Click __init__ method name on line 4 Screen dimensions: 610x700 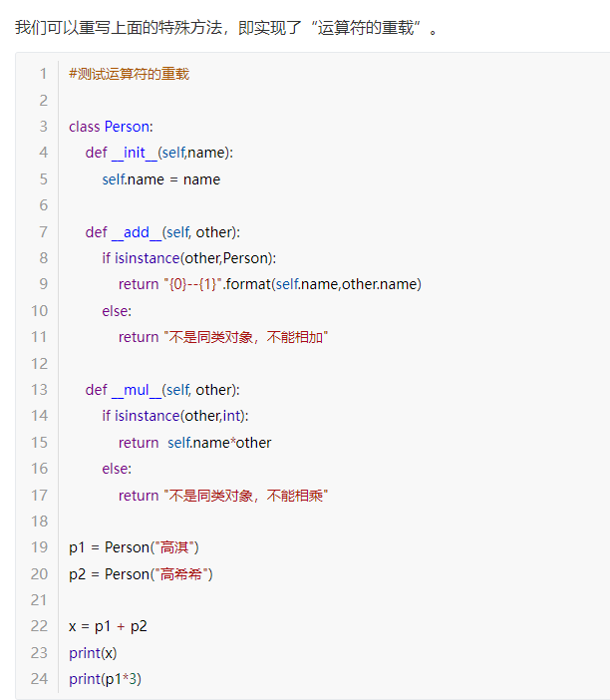pyautogui.click(x=135, y=154)
